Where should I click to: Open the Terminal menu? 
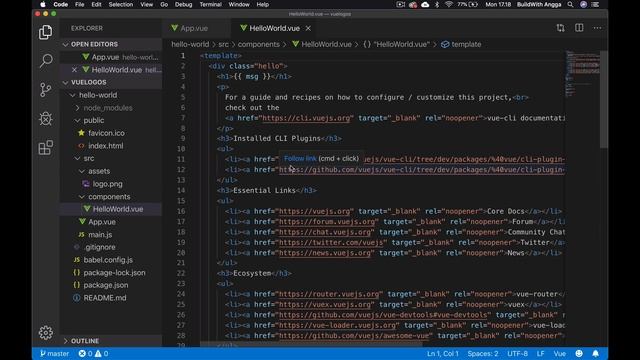(210, 4)
